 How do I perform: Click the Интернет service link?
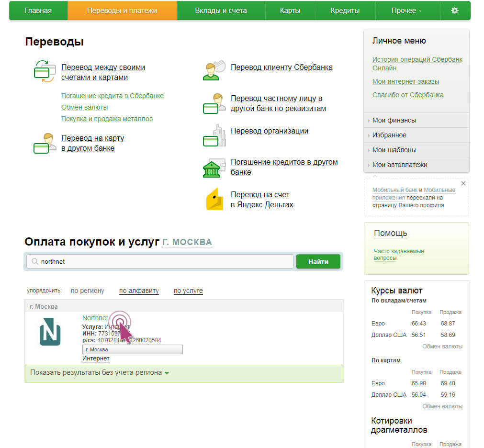coord(96,358)
